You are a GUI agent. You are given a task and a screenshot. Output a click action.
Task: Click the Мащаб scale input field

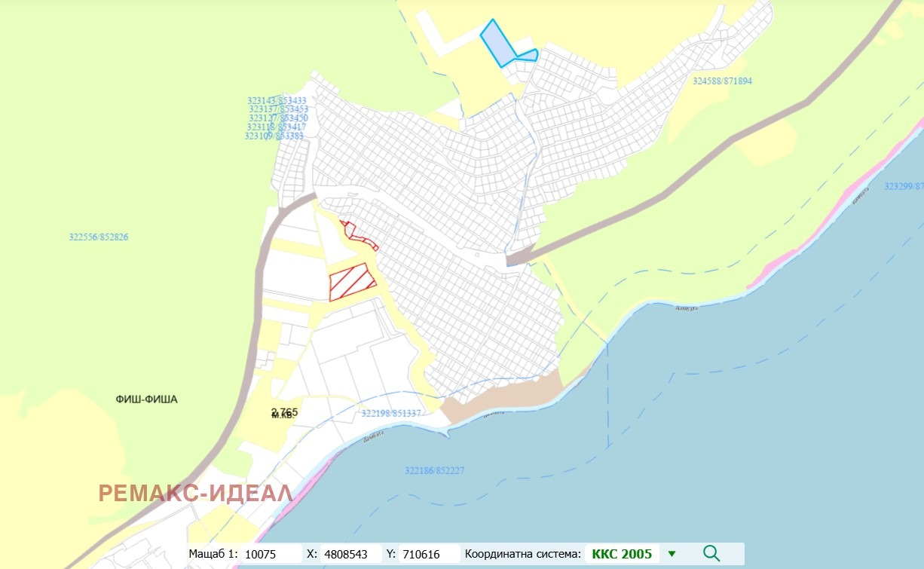(271, 554)
